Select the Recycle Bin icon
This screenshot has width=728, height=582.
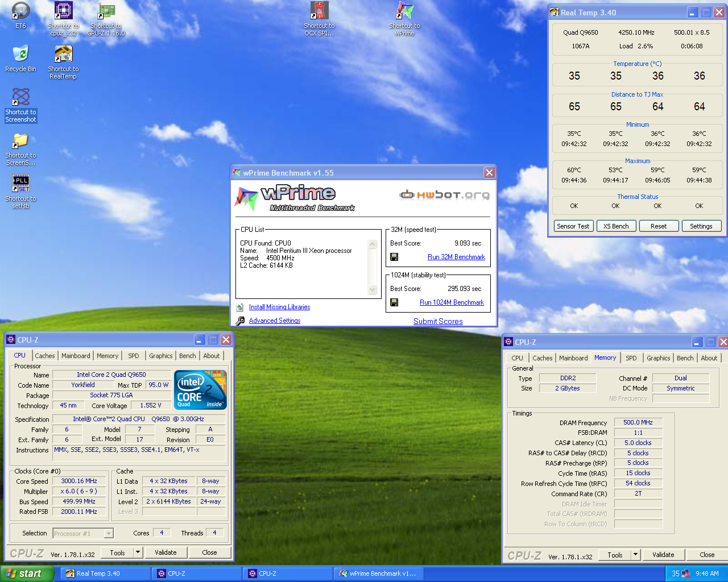pos(20,54)
